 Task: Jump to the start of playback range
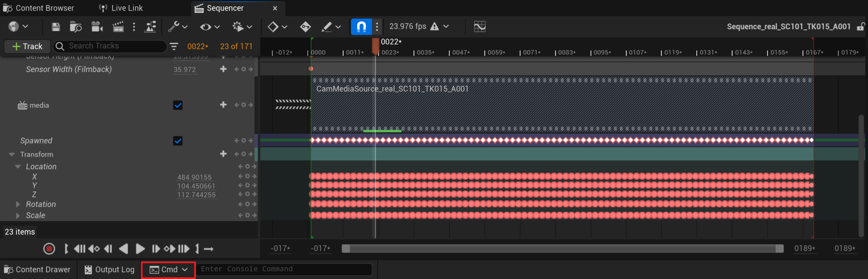[x=80, y=249]
